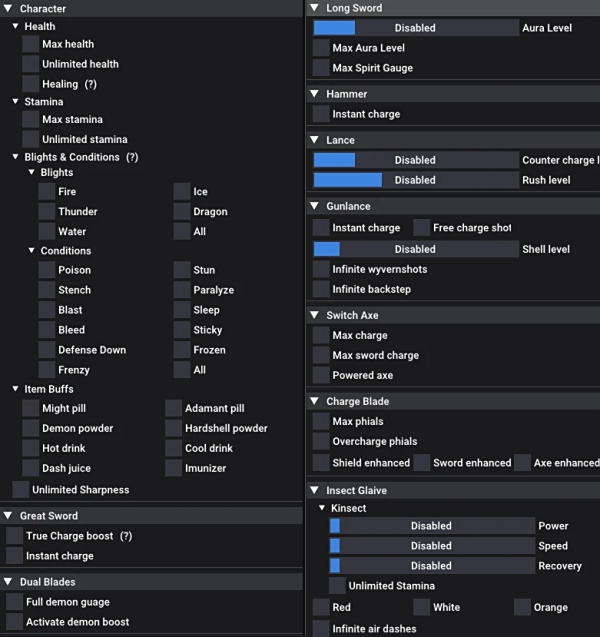Enable Adamant pill buff
The width and height of the screenshot is (600, 637).
click(173, 408)
